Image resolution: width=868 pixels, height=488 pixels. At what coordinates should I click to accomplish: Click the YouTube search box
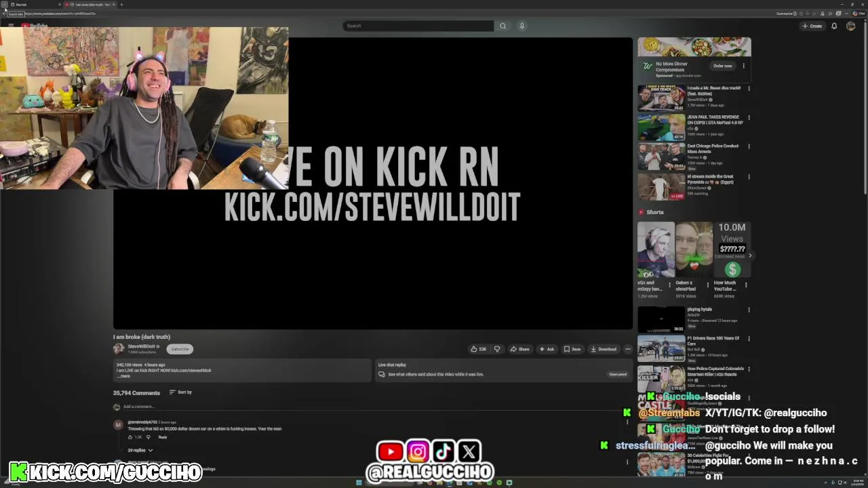pos(418,26)
